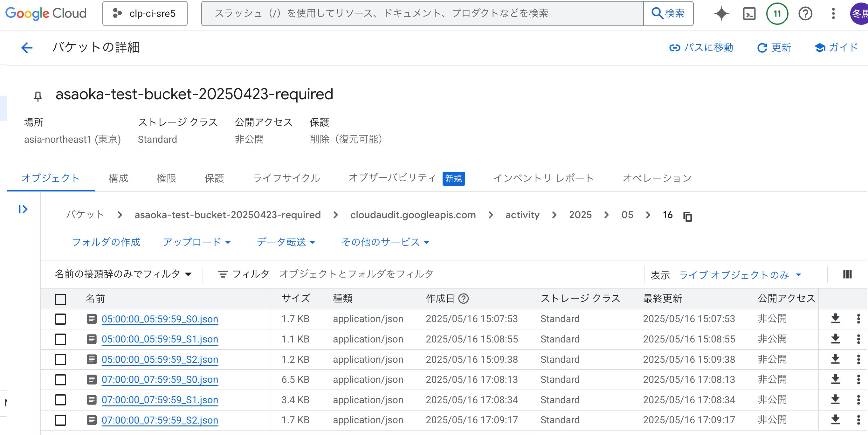This screenshot has height=435, width=868.
Task: Switch to the ライフサイクル tab
Action: pyautogui.click(x=286, y=178)
